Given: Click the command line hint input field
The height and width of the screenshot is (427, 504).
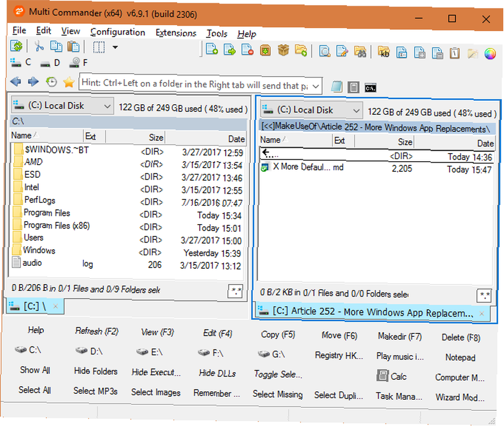Looking at the screenshot, I should coord(195,85).
